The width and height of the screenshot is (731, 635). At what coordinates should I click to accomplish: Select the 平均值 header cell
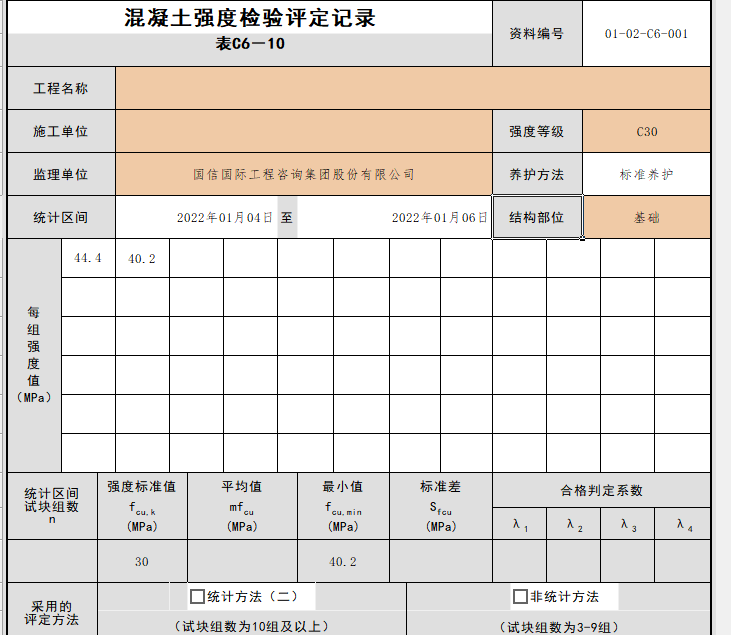click(242, 506)
